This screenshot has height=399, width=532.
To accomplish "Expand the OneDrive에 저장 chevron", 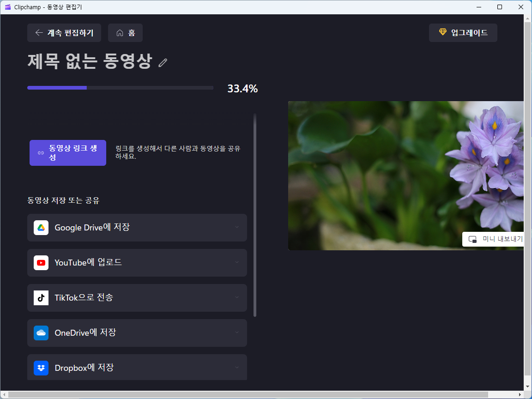I will click(237, 332).
